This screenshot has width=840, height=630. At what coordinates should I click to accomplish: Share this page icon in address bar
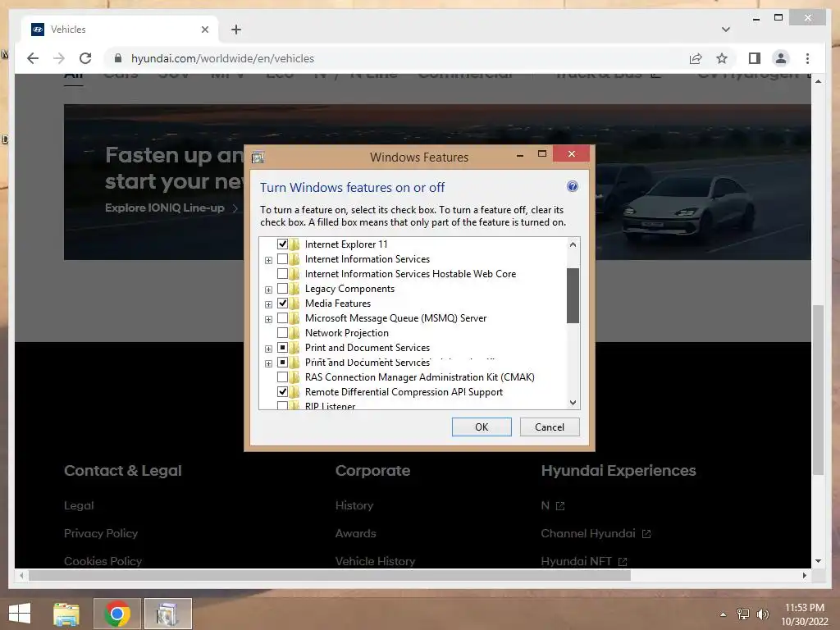tap(696, 58)
